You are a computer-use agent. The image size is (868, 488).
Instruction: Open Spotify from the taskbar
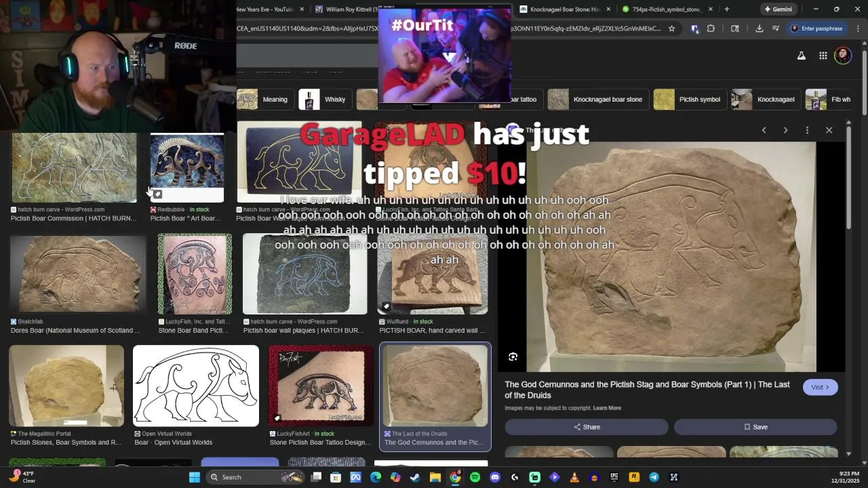pos(475,477)
